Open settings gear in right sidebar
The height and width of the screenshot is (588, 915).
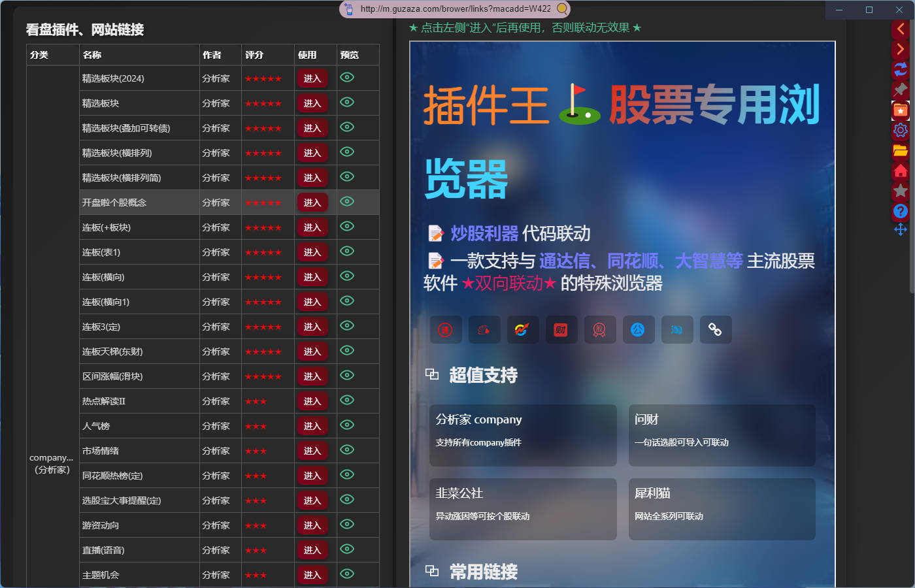(x=901, y=130)
